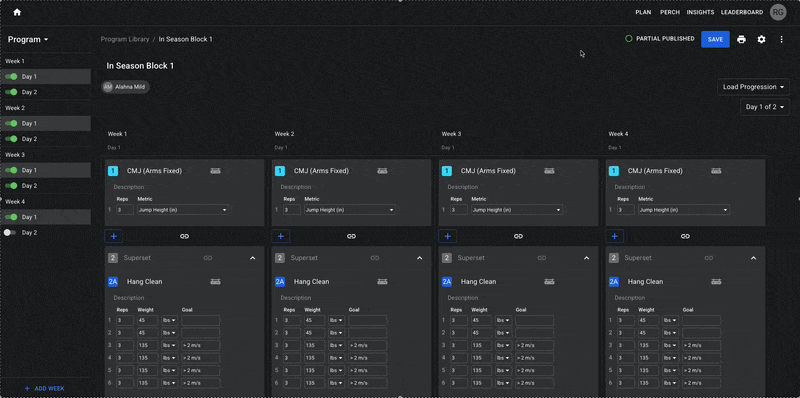Open the three-dot more options menu
Image resolution: width=800 pixels, height=398 pixels.
[x=781, y=39]
